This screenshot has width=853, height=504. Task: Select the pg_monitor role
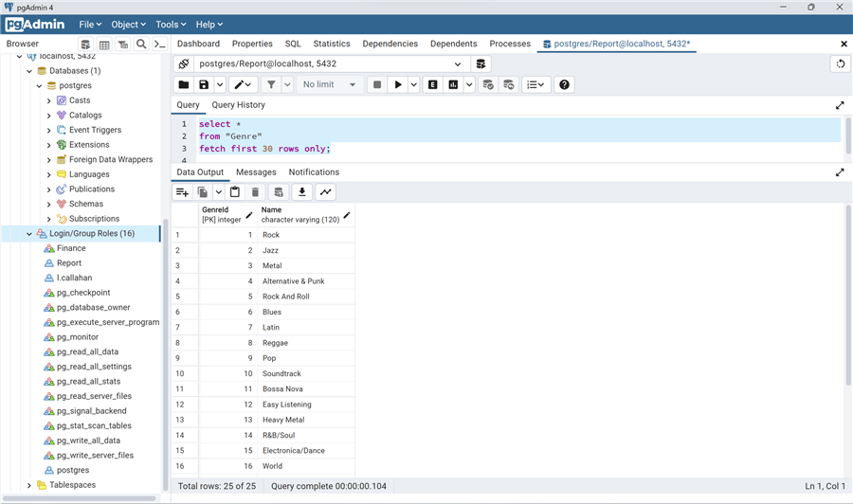click(78, 337)
